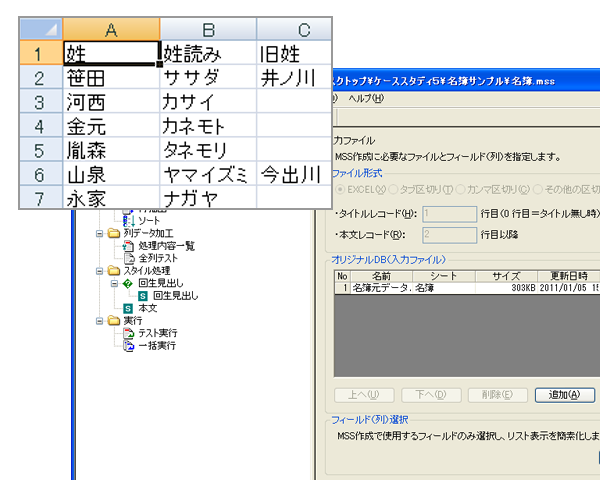Click cell containing ササダ
Screen dimensions: 600x480
tap(208, 77)
